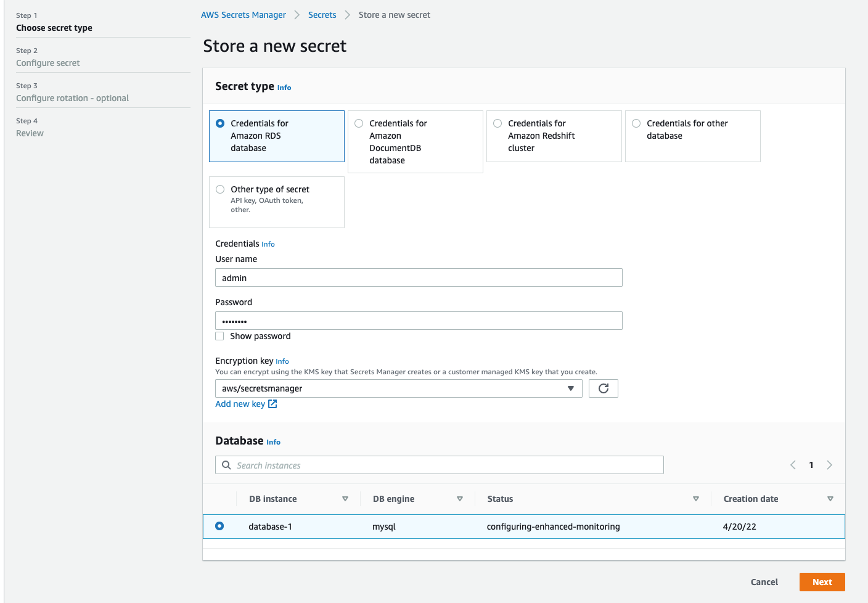Click the external link icon beside Add new key
This screenshot has width=868, height=603.
[x=272, y=404]
